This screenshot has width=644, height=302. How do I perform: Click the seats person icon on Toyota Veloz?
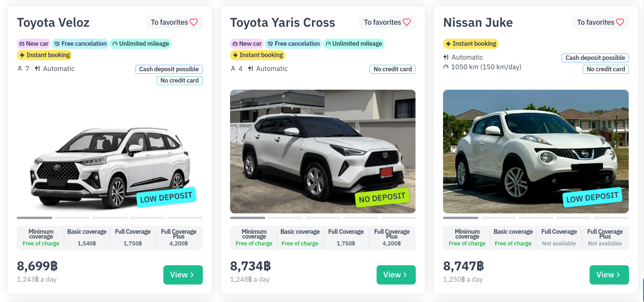pyautogui.click(x=20, y=69)
